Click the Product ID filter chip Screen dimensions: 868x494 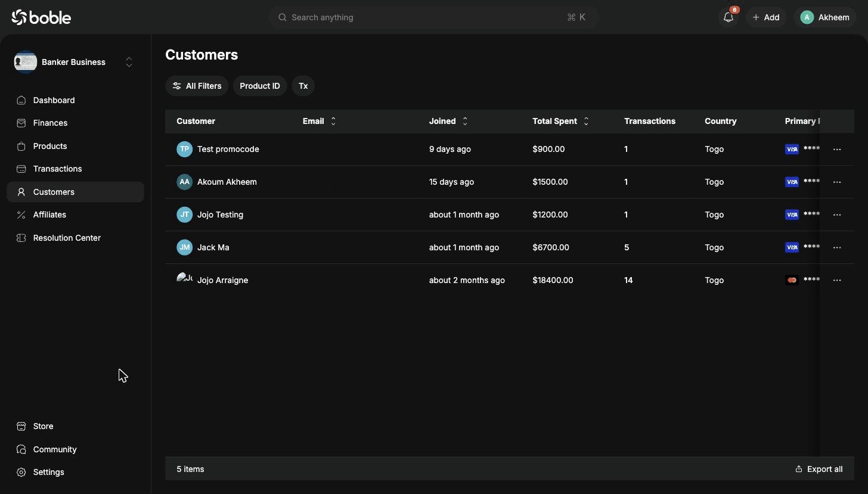click(x=260, y=86)
